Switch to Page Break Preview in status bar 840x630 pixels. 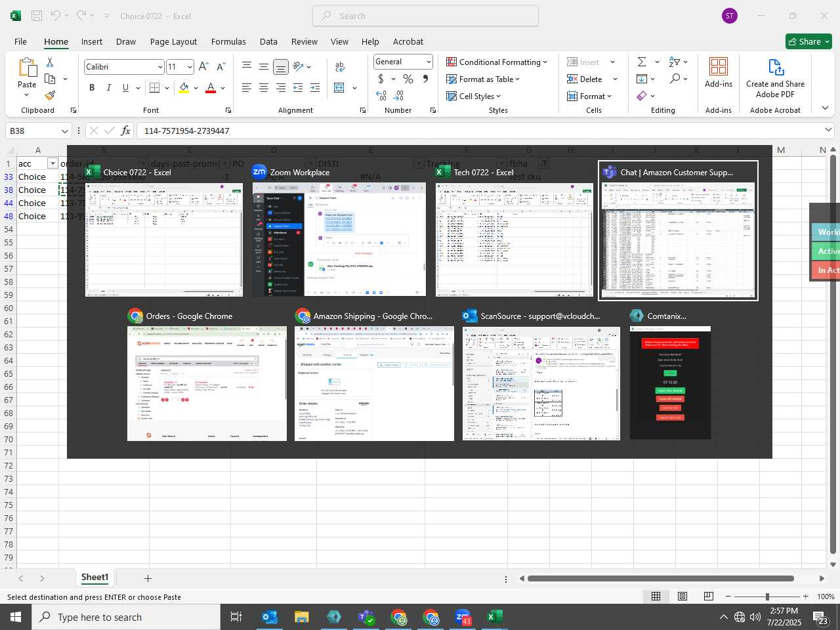[x=709, y=597]
